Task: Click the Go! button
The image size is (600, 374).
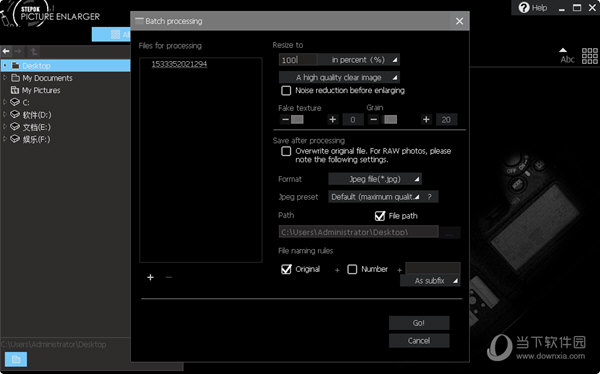Action: pos(419,323)
